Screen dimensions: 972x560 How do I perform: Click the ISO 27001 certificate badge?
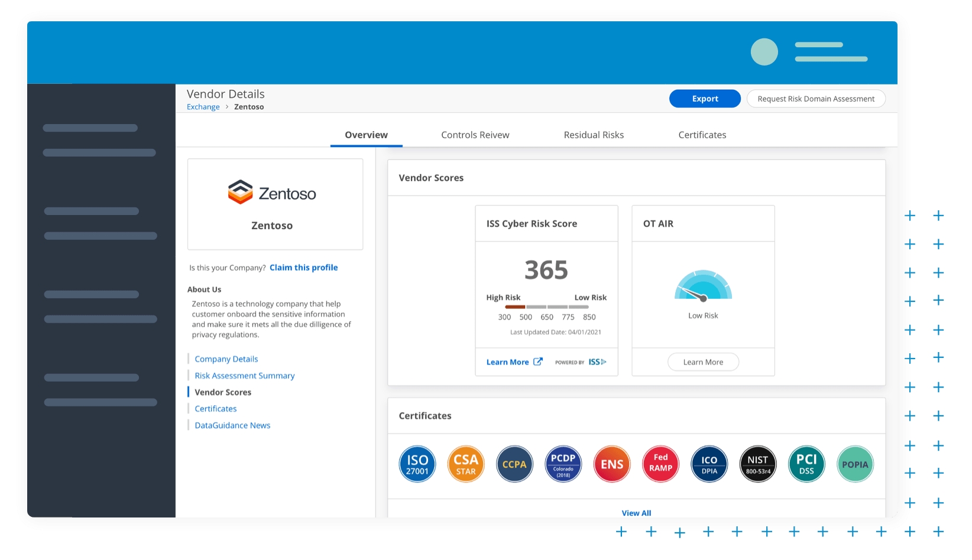417,464
